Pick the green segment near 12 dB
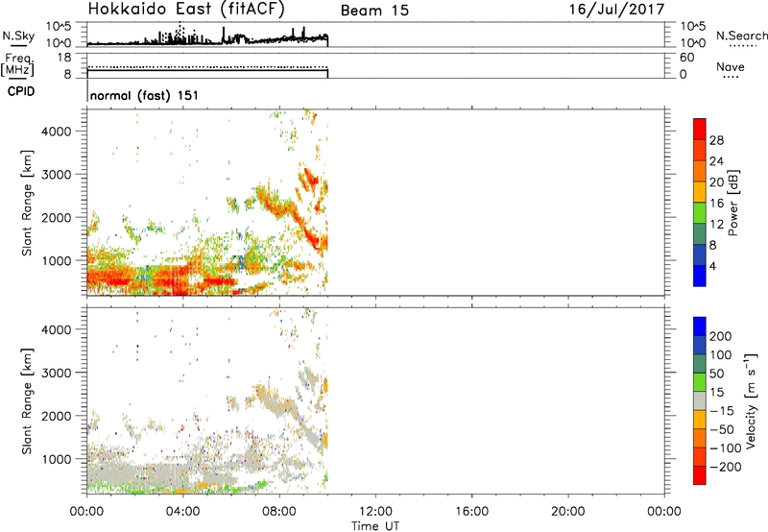This screenshot has width=768, height=532. pos(700,212)
